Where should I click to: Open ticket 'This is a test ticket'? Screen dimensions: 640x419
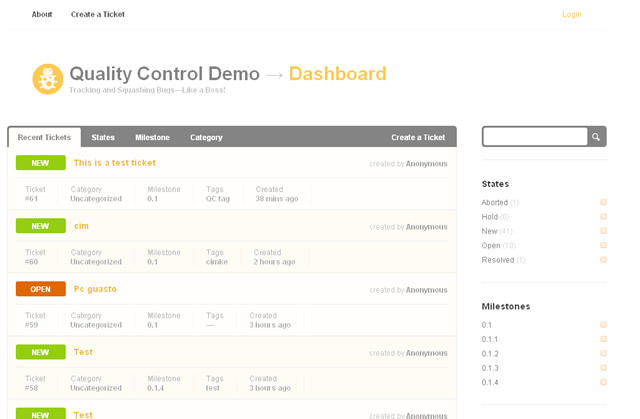coord(115,163)
